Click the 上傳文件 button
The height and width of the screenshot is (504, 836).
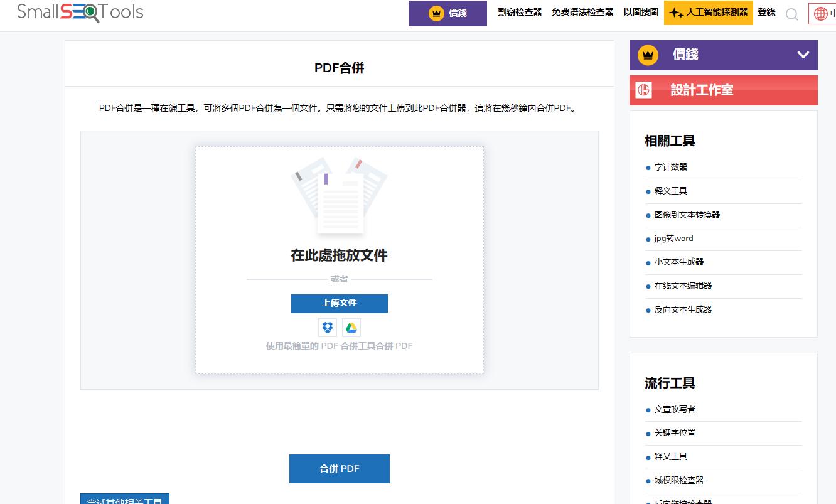coord(339,303)
